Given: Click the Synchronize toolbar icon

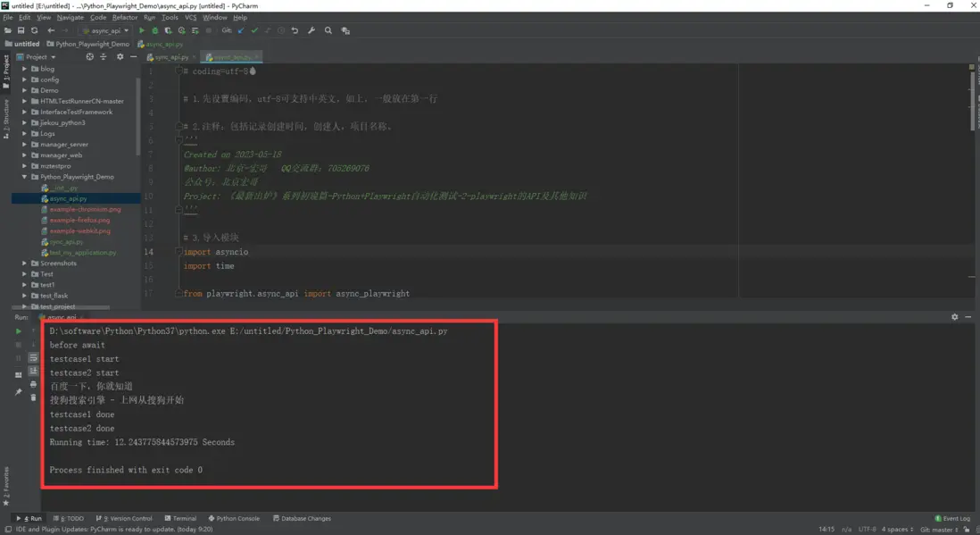Looking at the screenshot, I should tap(35, 30).
